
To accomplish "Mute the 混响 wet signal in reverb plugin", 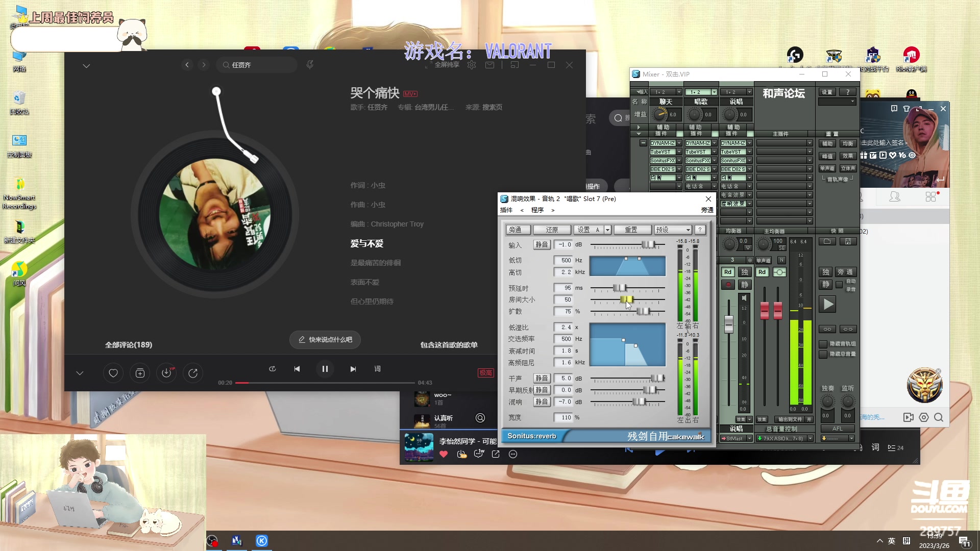I will 542,402.
